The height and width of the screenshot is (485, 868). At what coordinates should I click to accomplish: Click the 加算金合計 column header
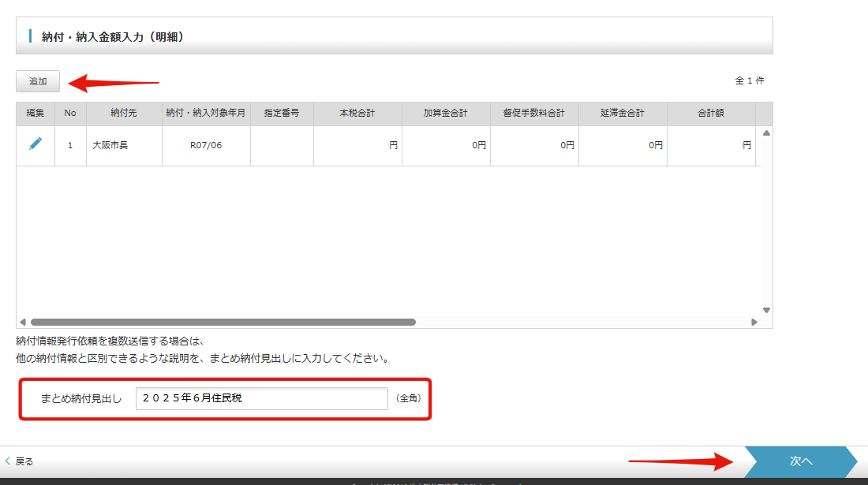point(446,113)
